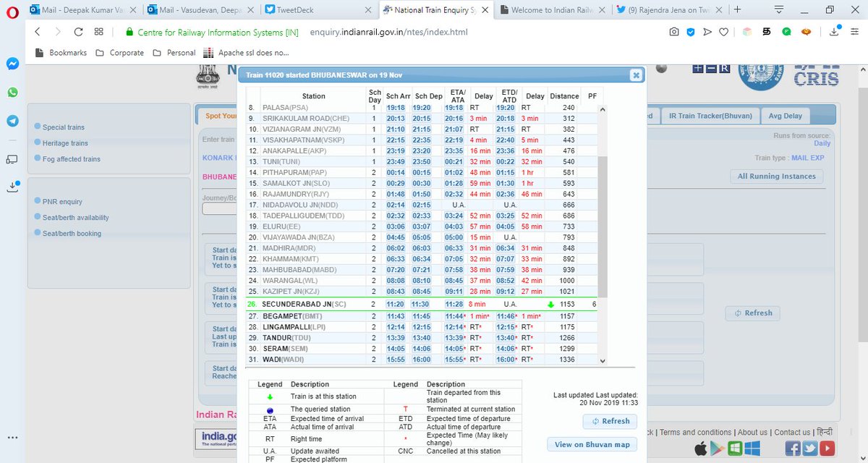Click the All Running Instances button
Viewport: 868px width, 463px height.
(776, 176)
